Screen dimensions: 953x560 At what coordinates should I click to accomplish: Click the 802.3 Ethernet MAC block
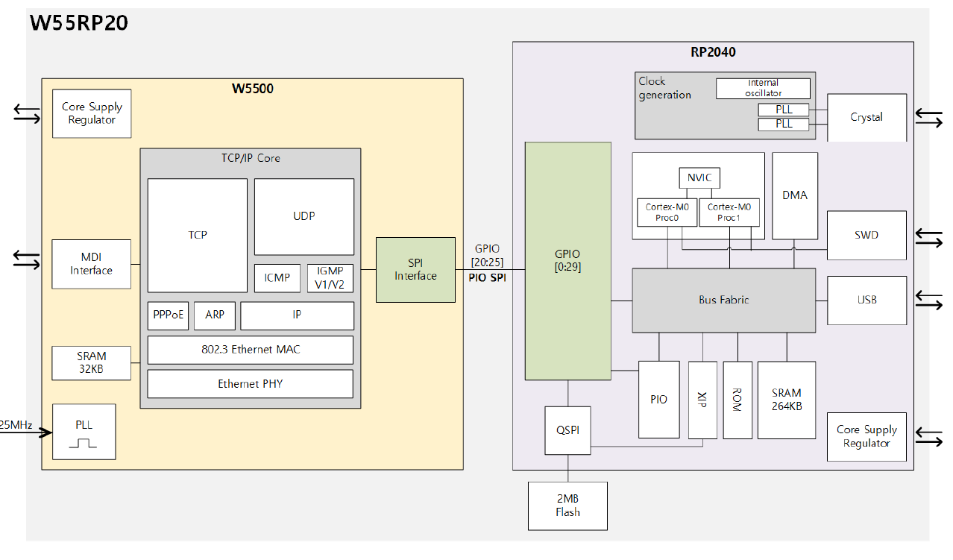(x=251, y=350)
